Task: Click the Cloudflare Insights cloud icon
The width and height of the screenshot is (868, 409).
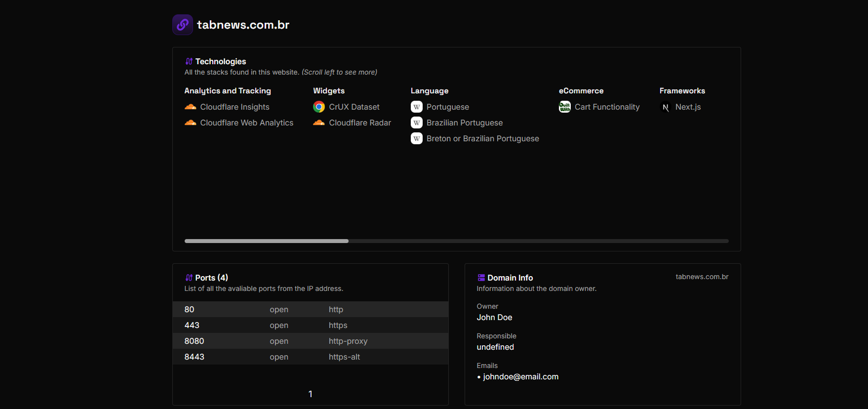Action: [191, 107]
